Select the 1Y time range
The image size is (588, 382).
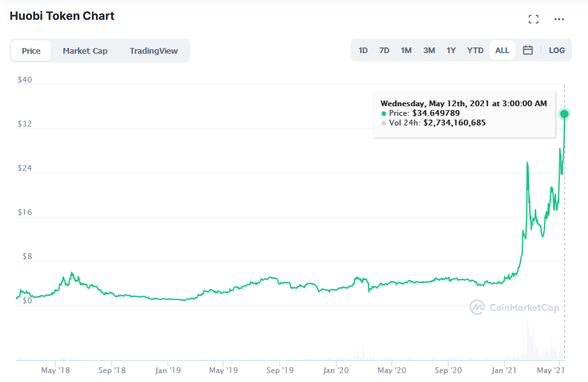pyautogui.click(x=451, y=51)
